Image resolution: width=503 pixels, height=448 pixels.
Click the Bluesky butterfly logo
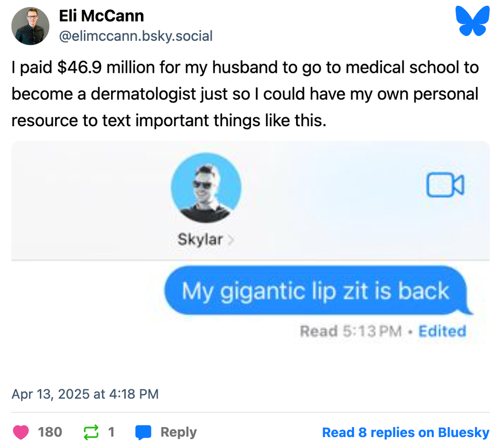click(473, 21)
